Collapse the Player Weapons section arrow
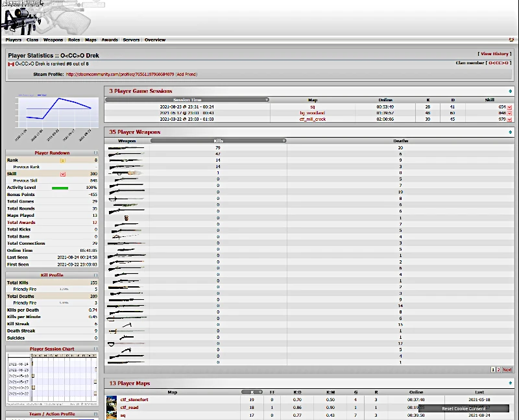Screen dimensions: 519x420 [x=511, y=132]
